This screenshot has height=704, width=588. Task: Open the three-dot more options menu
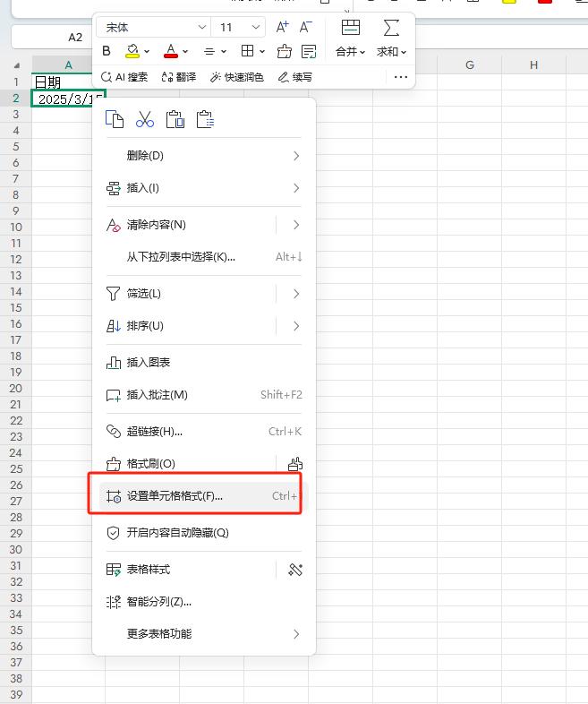[401, 77]
